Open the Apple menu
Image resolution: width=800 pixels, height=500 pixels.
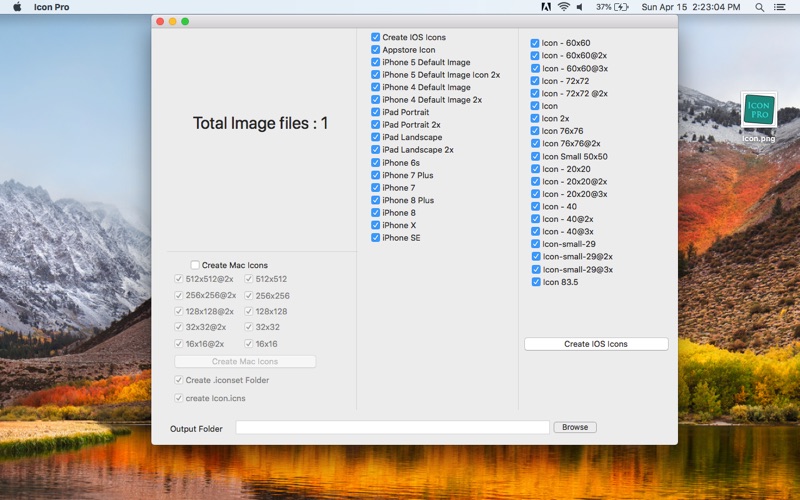(17, 7)
